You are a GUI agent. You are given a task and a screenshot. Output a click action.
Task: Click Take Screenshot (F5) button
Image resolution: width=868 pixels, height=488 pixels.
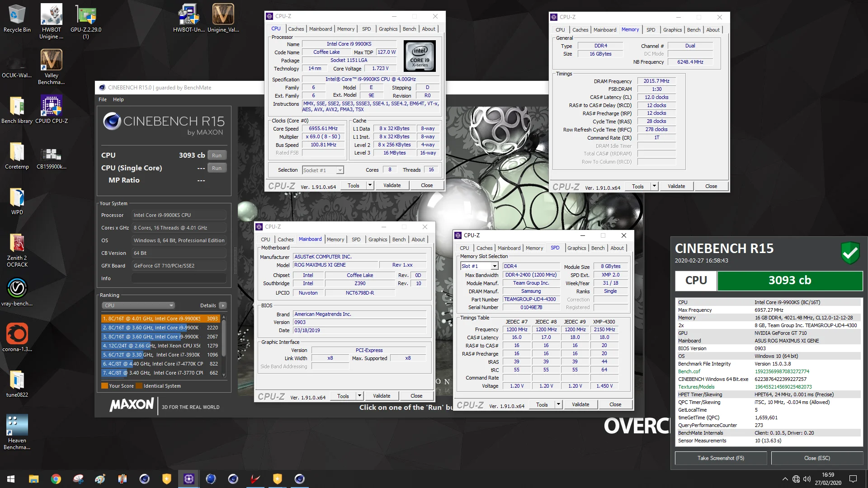pos(721,458)
